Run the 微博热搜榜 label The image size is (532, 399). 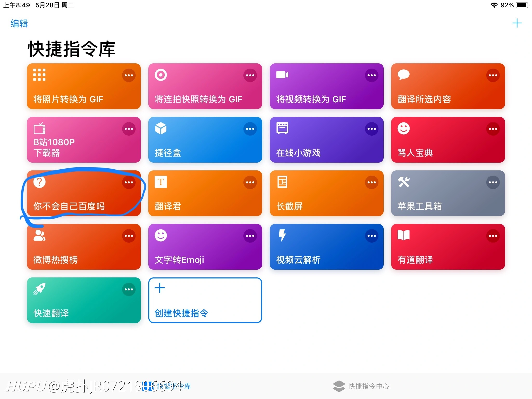(x=56, y=260)
